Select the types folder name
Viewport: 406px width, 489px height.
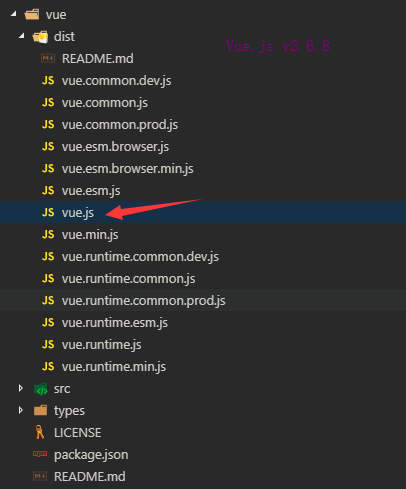coord(69,411)
